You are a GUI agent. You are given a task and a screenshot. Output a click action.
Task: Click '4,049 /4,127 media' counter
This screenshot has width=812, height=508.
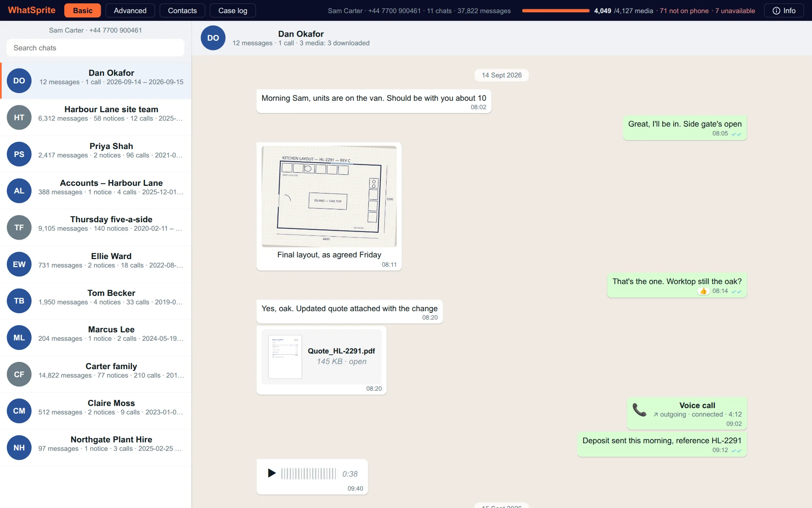coord(623,11)
